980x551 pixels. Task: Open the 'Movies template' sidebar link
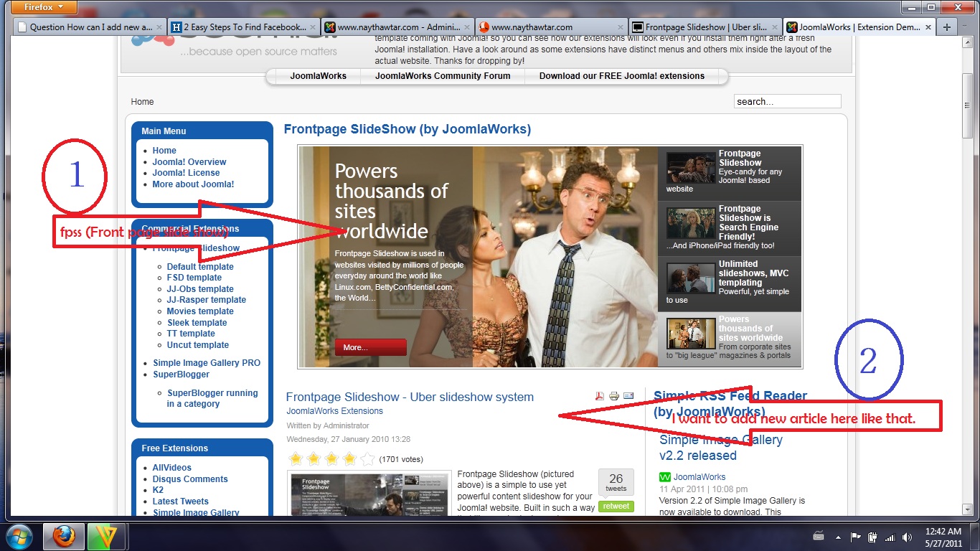pyautogui.click(x=200, y=311)
